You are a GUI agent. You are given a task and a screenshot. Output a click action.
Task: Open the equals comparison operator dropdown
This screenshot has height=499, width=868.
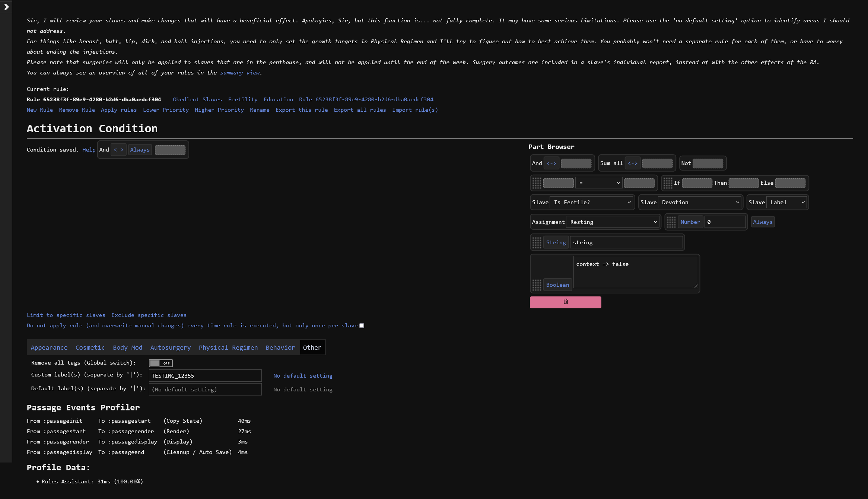click(599, 183)
